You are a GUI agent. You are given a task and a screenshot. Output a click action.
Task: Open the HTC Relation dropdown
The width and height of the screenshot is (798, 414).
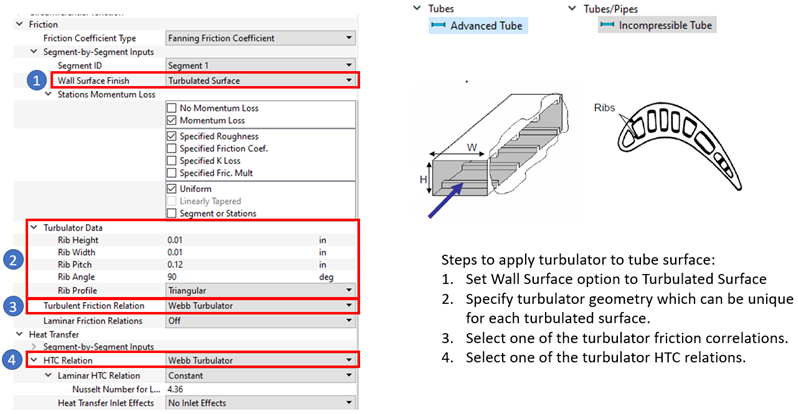348,359
